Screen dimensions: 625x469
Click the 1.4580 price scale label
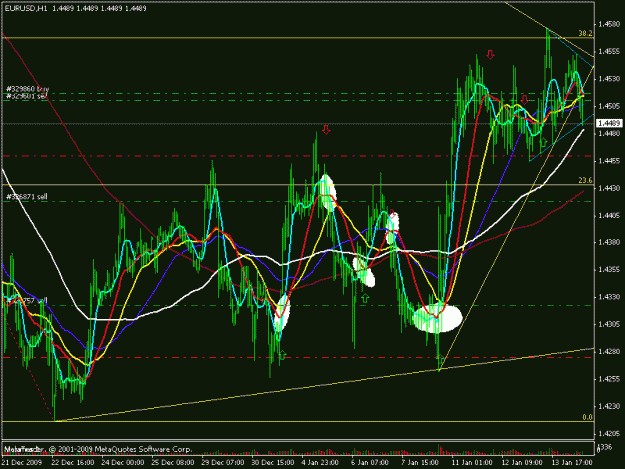[x=609, y=25]
